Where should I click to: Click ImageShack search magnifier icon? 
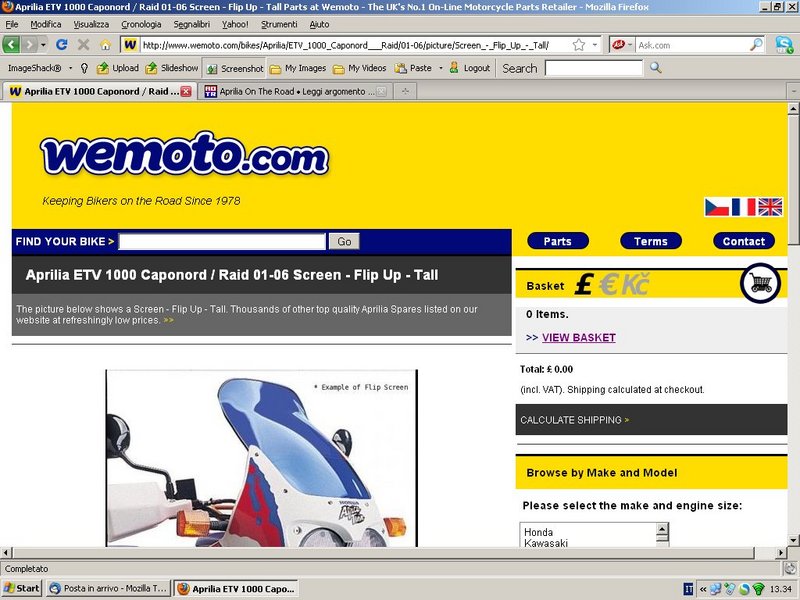point(656,68)
